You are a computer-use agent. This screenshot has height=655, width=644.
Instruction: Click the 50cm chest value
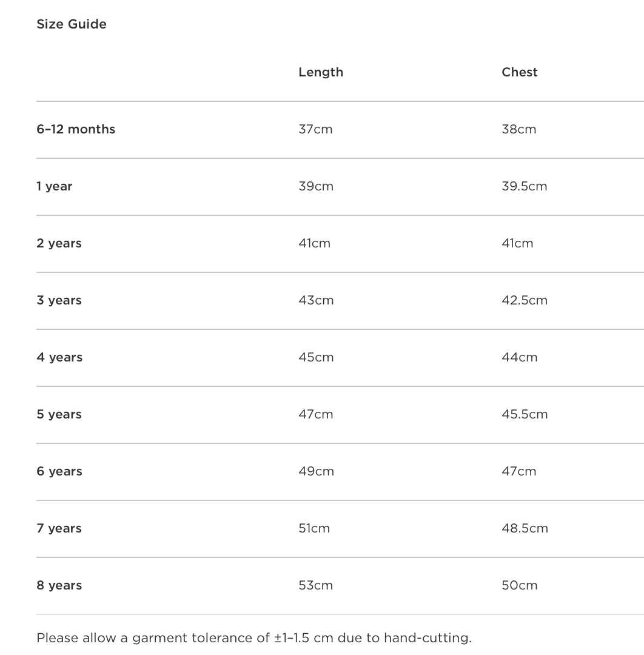click(520, 585)
